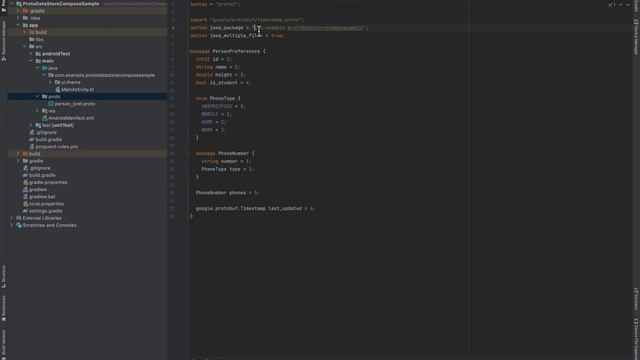Expand External Libraries node
Screen dimensions: 640x360
click(x=12, y=218)
